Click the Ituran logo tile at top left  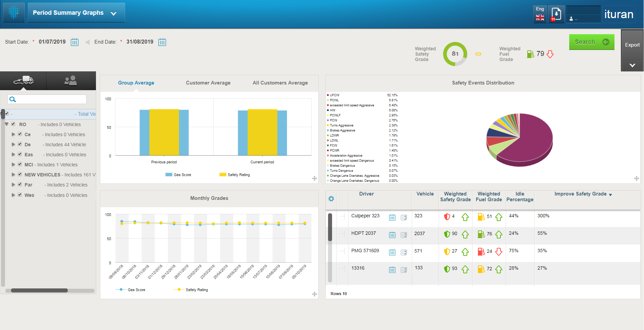[14, 12]
